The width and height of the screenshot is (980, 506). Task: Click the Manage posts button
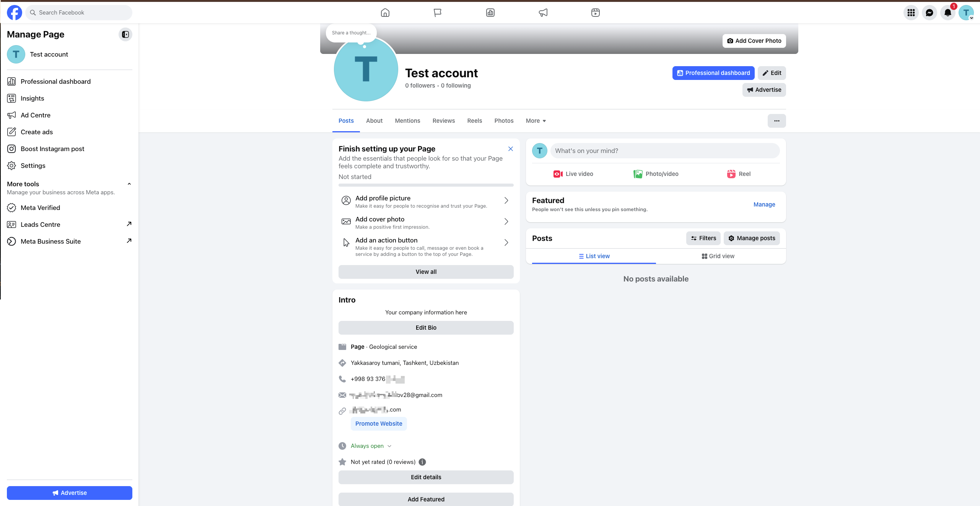(752, 238)
